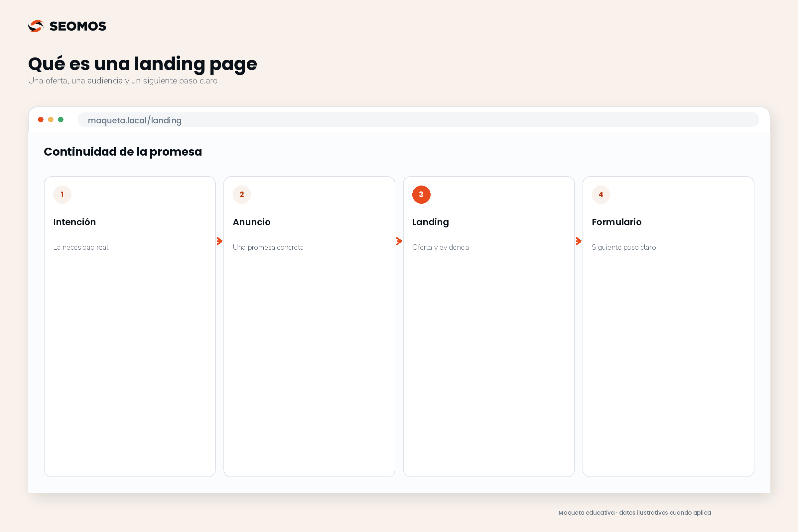Click the text 'Una promesa concreta'
Screen dimensions: 798x532
(268, 247)
